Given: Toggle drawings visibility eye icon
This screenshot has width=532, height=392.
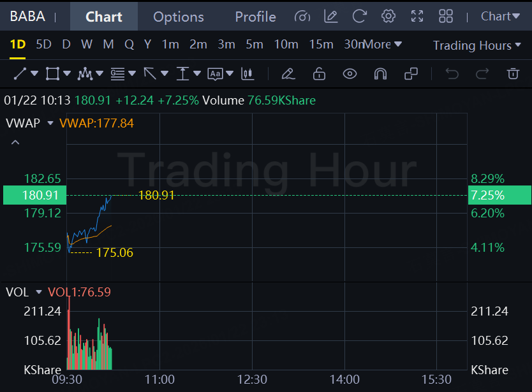Looking at the screenshot, I should pos(350,73).
